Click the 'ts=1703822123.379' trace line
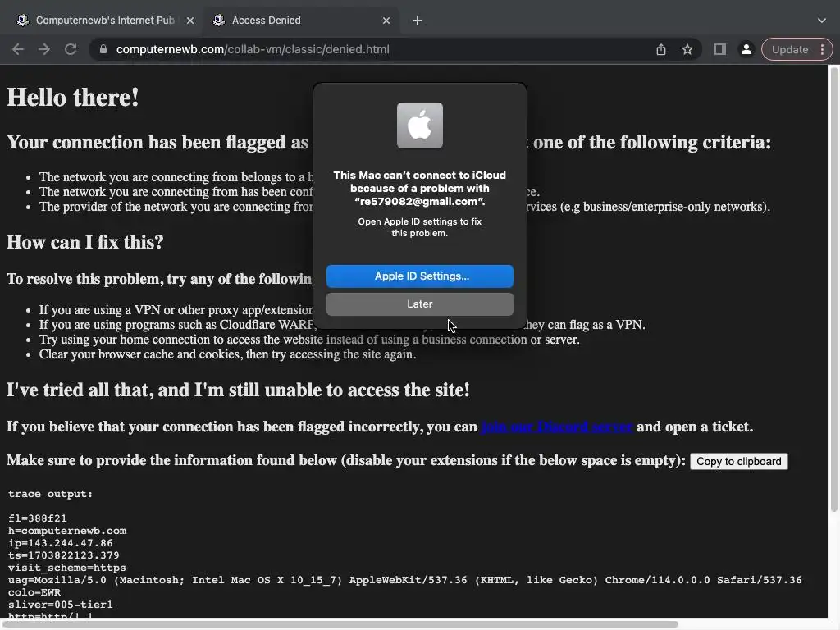840x630 pixels. (64, 555)
